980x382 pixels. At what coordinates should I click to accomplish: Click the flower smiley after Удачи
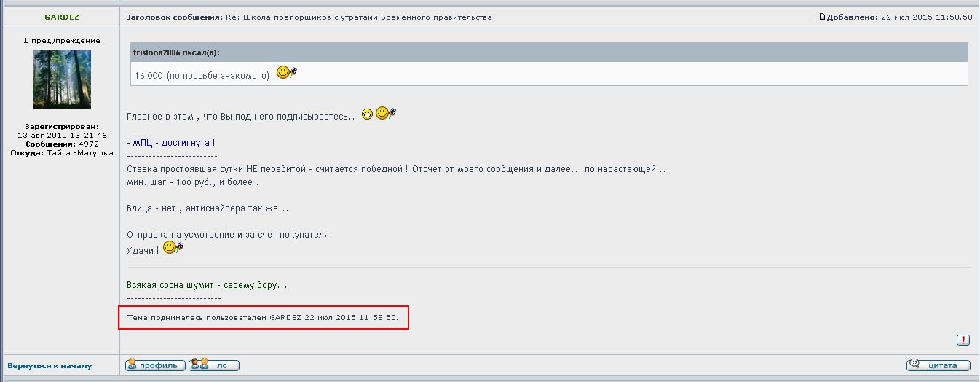point(173,249)
